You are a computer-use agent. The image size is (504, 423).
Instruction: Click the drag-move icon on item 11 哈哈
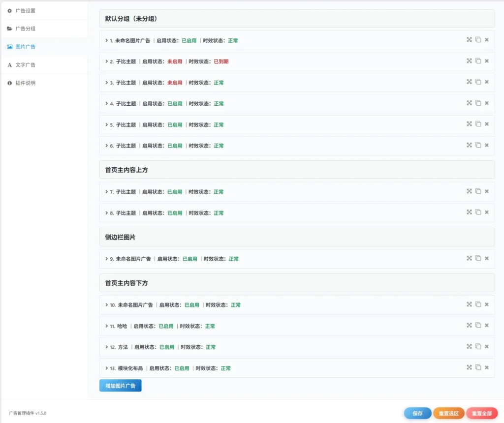[x=469, y=325]
